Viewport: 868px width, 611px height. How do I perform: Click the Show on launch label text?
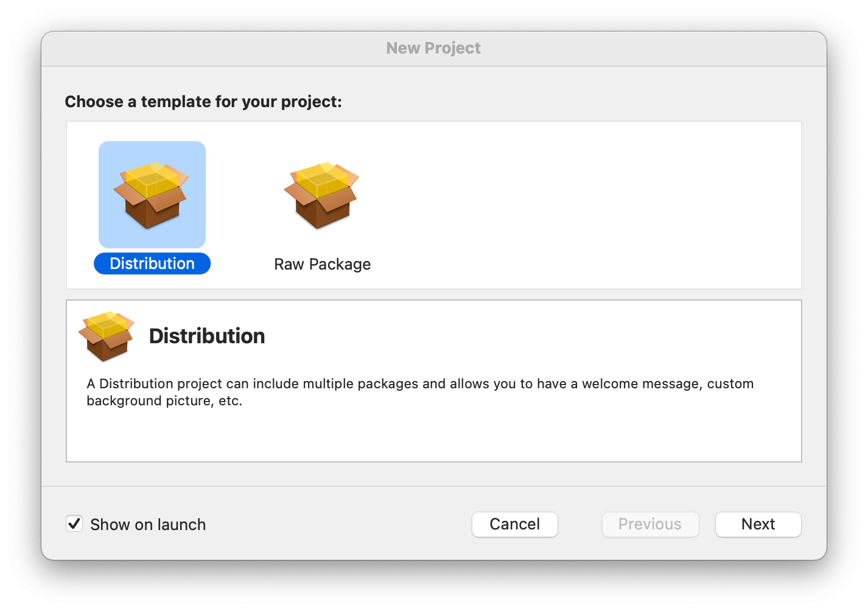pyautogui.click(x=148, y=525)
